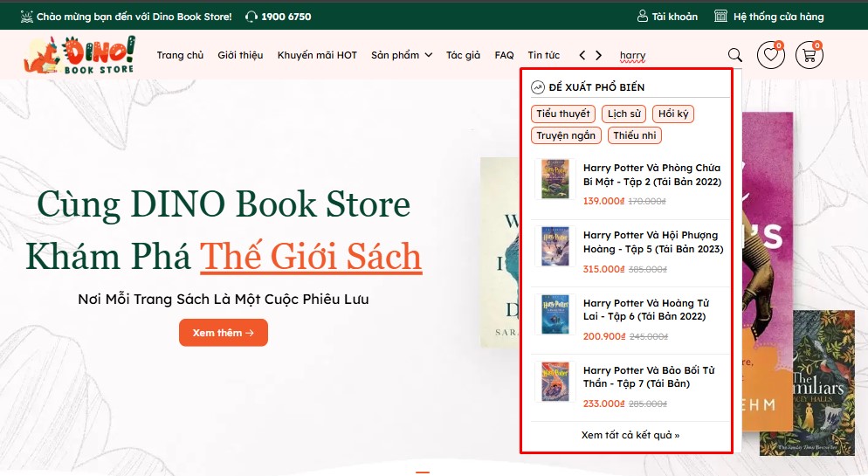The width and height of the screenshot is (868, 476).
Task: Open Harry Potter Và Phòng Chứa Bí Mật title
Action: (x=652, y=175)
